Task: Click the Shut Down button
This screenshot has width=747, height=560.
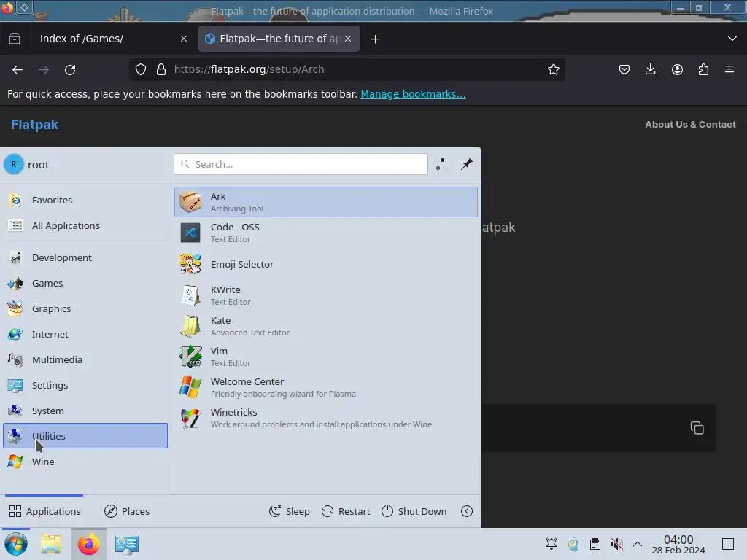Action: [414, 511]
